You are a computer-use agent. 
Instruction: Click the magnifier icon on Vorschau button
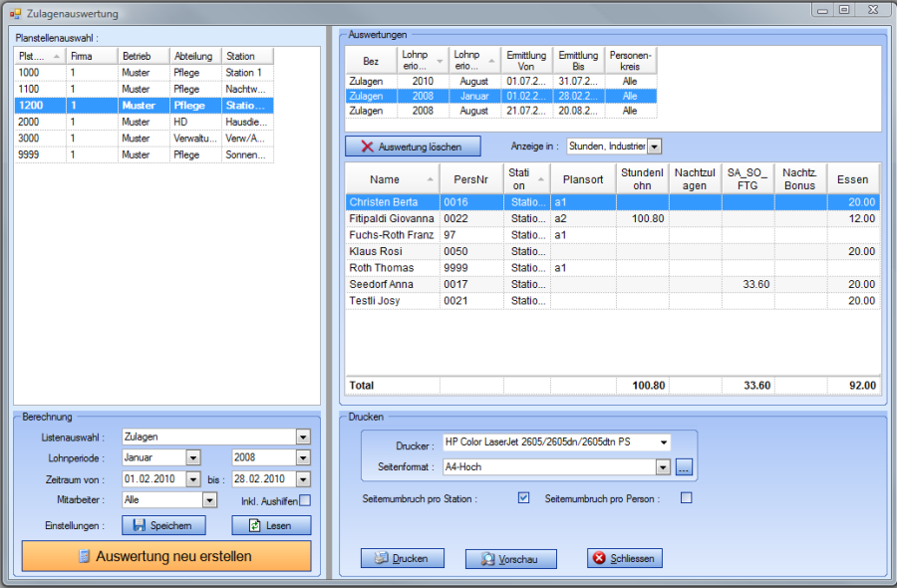point(488,559)
